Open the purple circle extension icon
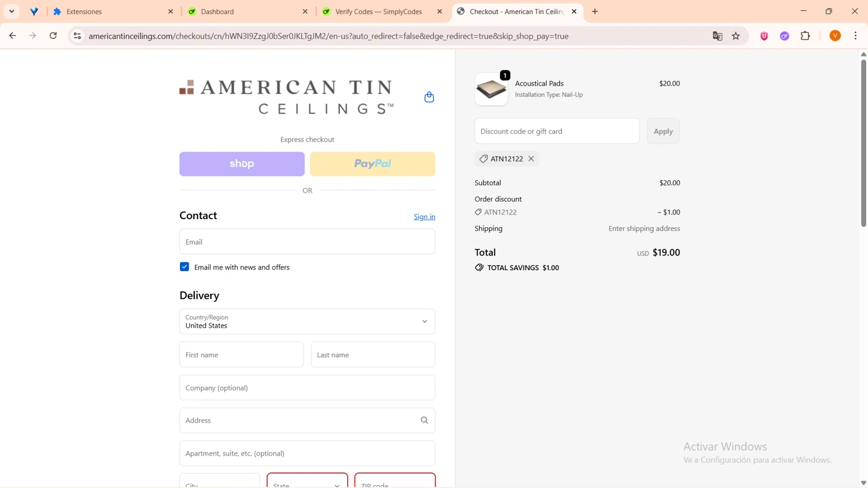 click(785, 36)
